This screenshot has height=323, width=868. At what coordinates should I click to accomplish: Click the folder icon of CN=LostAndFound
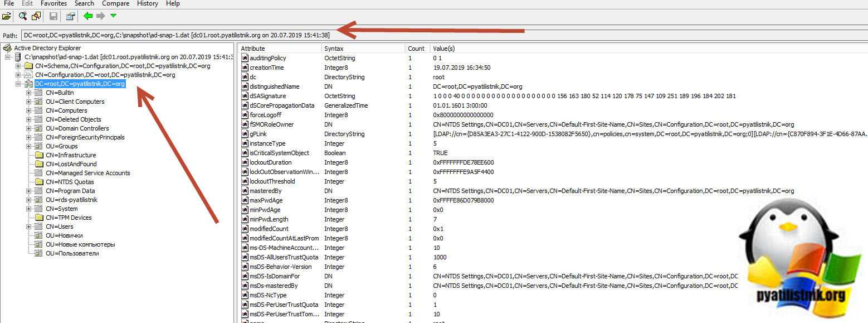[39, 164]
